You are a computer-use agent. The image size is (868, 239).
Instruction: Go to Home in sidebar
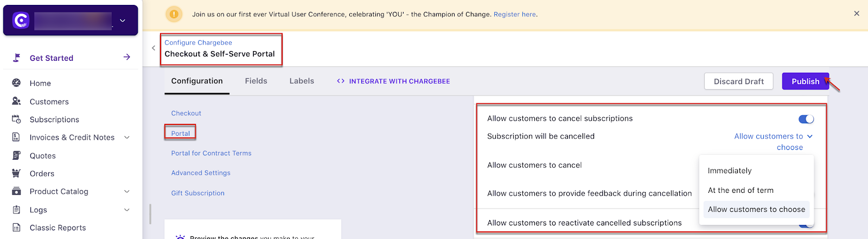tap(40, 83)
